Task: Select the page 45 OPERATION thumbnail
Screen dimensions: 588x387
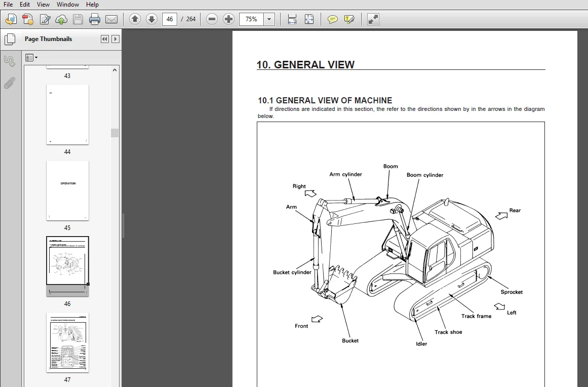Action: coord(67,190)
